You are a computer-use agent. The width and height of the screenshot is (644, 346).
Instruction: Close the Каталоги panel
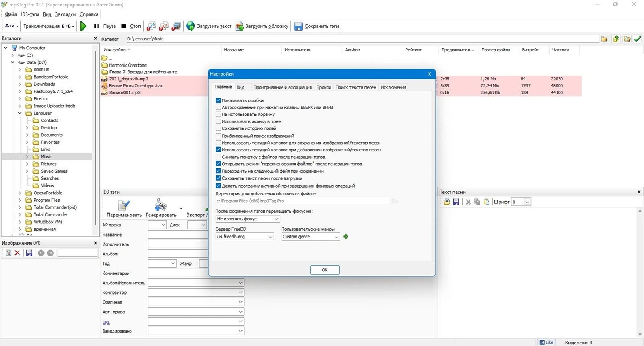coord(94,38)
